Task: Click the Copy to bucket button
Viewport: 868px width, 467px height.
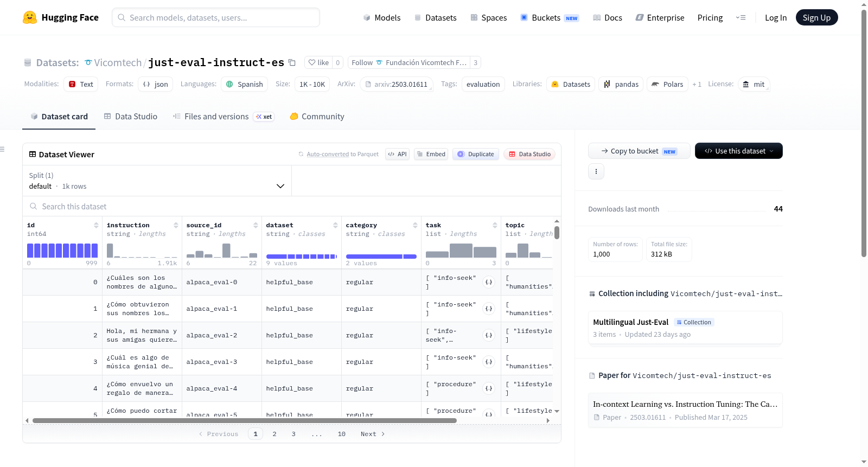Action: (639, 151)
